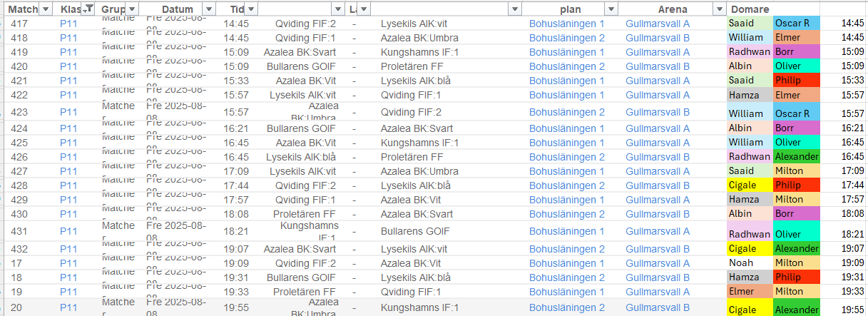Click the filter arrow left of the plan header
The width and height of the screenshot is (868, 316).
click(514, 9)
